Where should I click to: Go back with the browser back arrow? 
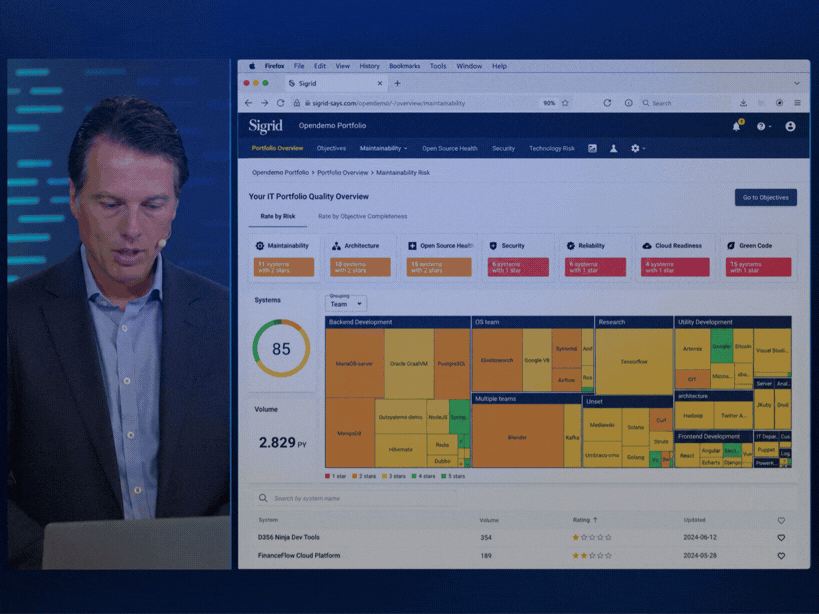pos(249,103)
